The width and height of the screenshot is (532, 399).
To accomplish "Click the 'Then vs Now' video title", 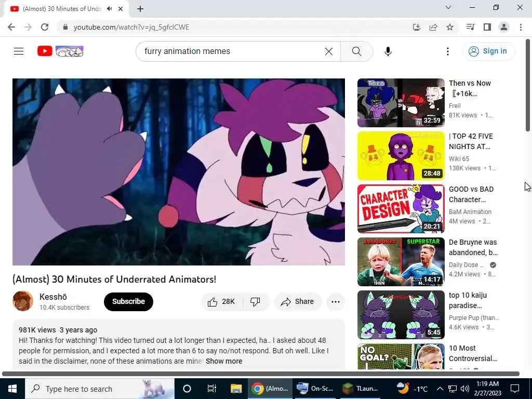I will coord(470,88).
